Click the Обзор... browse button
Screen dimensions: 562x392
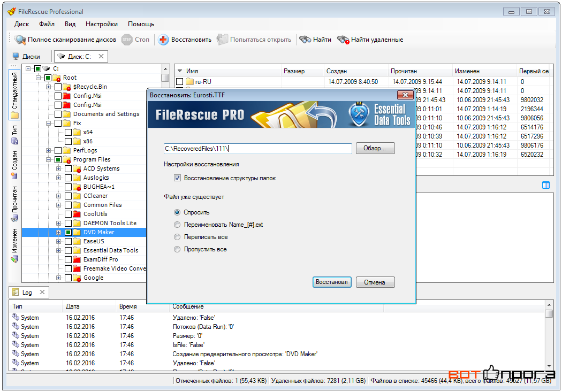(375, 148)
